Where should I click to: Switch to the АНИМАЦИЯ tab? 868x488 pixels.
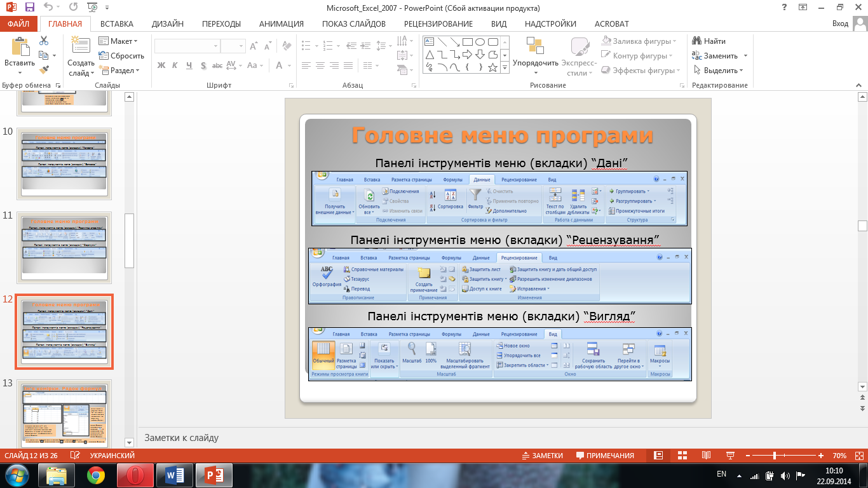pos(281,24)
